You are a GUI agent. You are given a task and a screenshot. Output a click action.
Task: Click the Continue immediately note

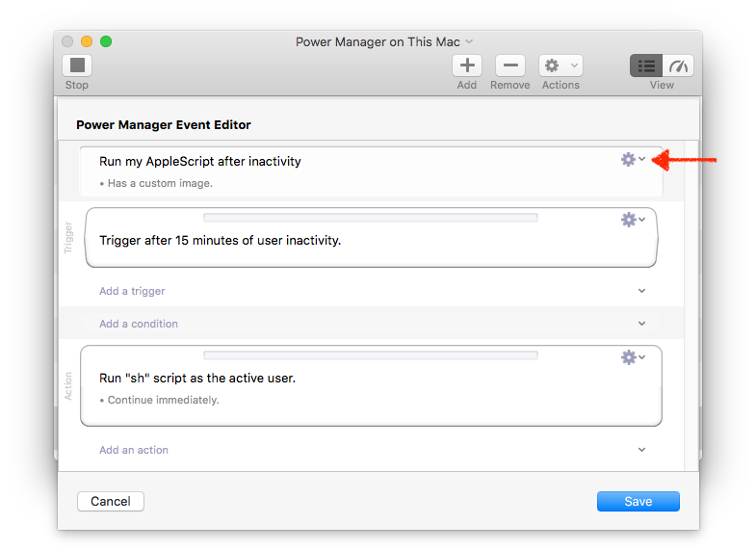click(159, 400)
